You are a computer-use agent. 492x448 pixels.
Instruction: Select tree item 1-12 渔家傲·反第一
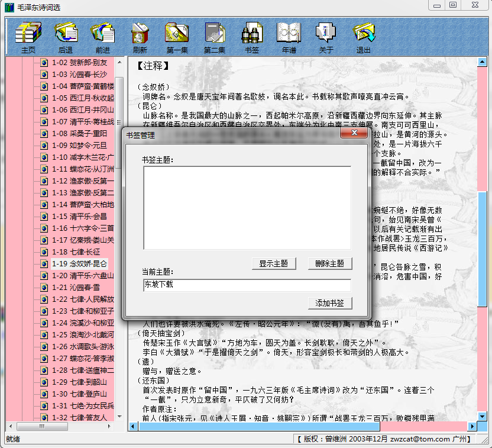point(83,181)
